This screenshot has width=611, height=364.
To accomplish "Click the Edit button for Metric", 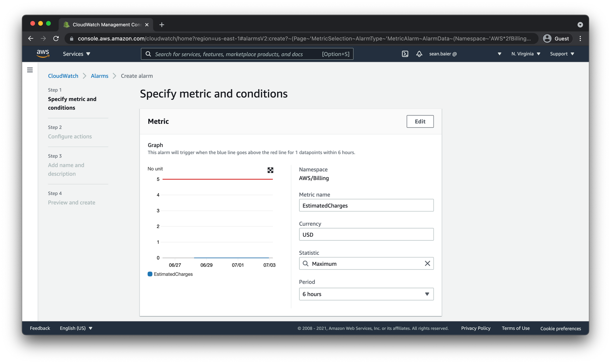I will click(x=420, y=121).
